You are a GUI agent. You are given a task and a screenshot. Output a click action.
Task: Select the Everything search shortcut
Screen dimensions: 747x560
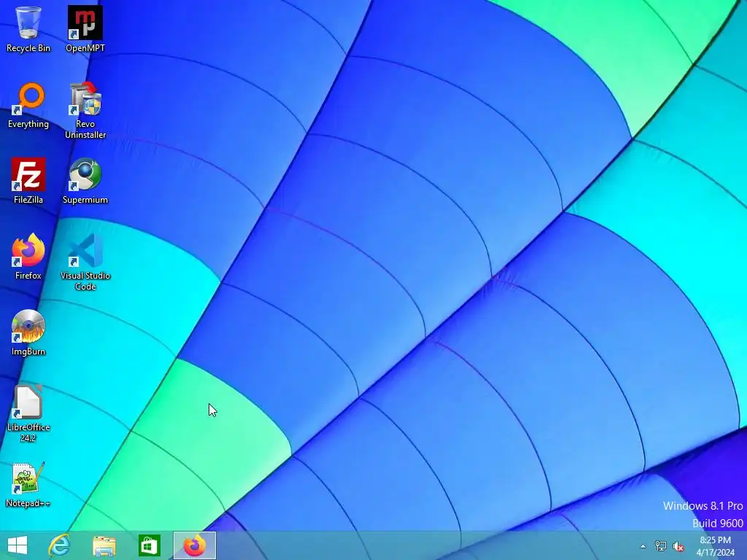point(28,105)
